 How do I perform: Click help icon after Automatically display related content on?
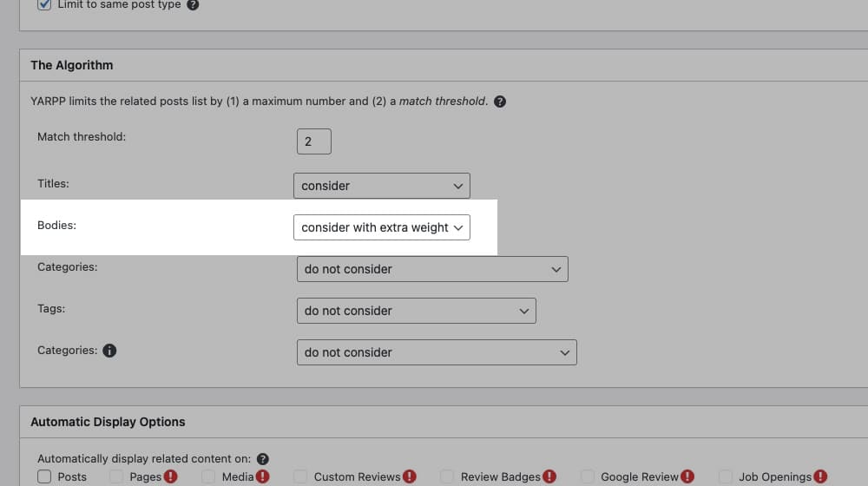263,459
